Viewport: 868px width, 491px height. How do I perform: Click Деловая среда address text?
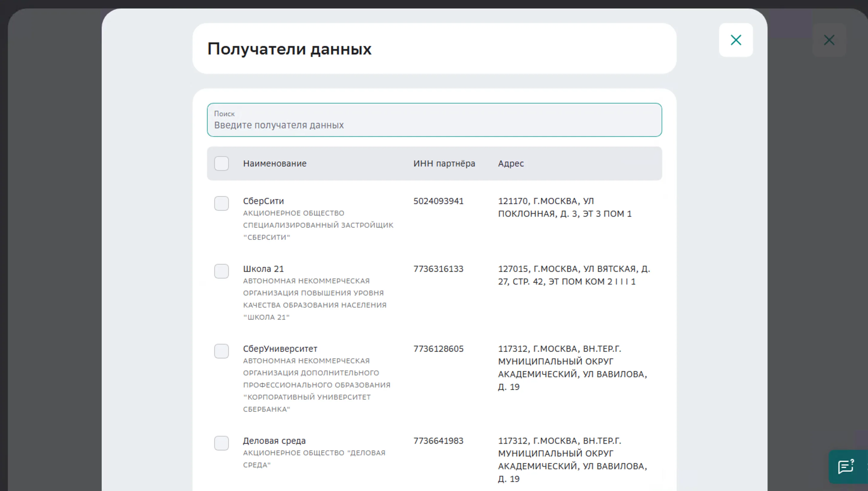click(x=572, y=460)
